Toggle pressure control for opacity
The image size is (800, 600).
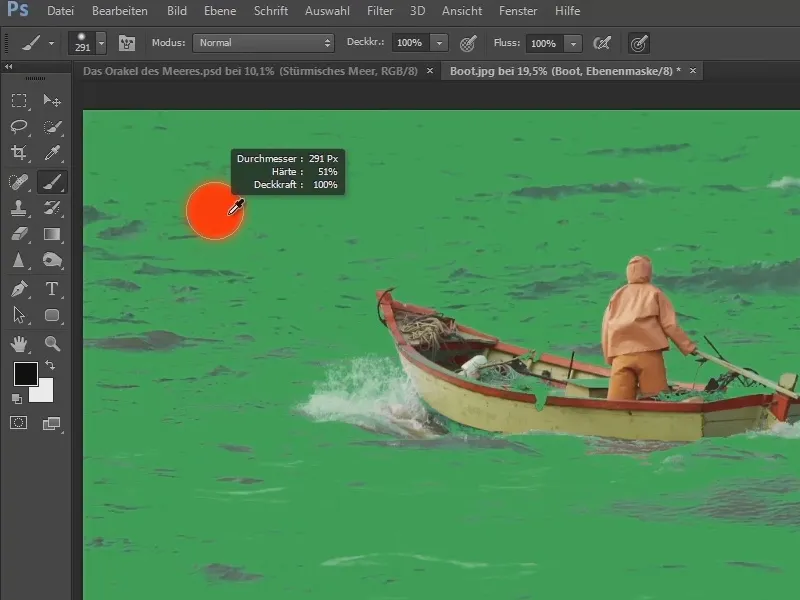468,43
